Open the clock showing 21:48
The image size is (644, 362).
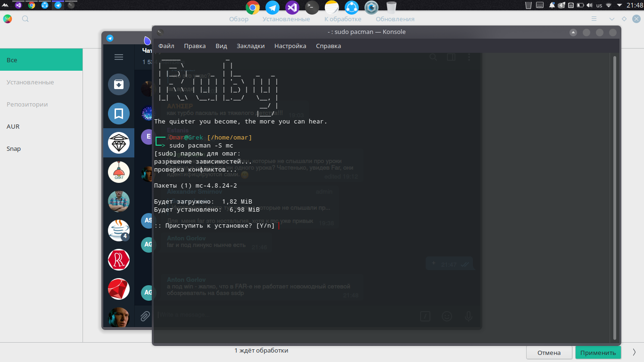(634, 5)
